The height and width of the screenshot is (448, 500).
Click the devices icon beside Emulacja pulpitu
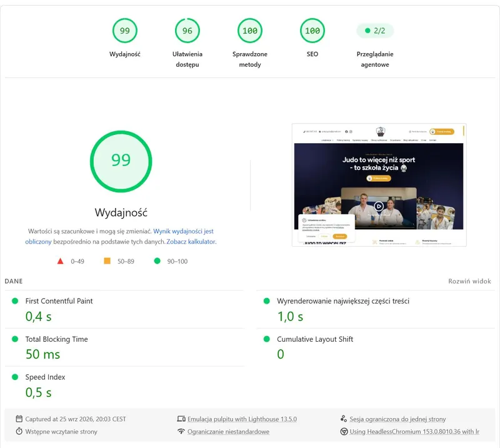[x=181, y=419]
